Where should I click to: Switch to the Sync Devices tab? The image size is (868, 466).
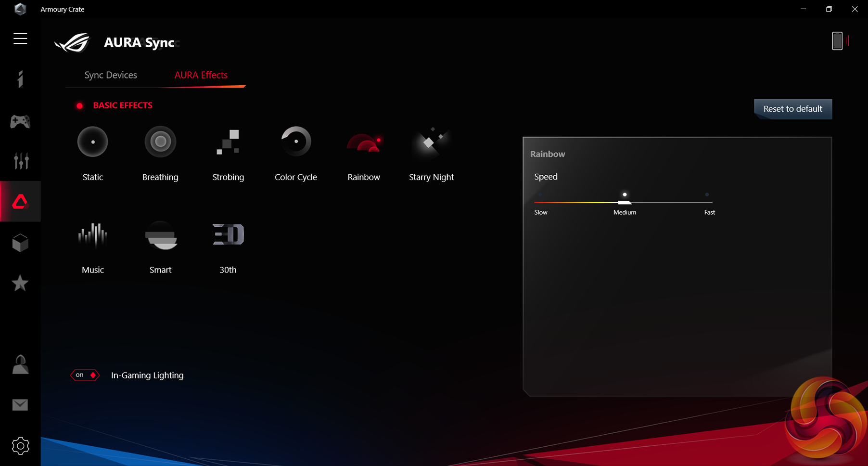click(x=111, y=75)
